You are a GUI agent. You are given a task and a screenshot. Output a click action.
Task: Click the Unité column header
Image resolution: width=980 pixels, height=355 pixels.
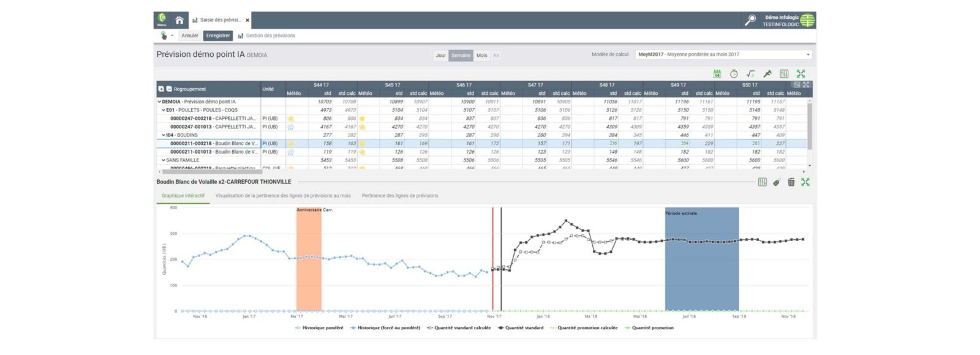tap(268, 89)
